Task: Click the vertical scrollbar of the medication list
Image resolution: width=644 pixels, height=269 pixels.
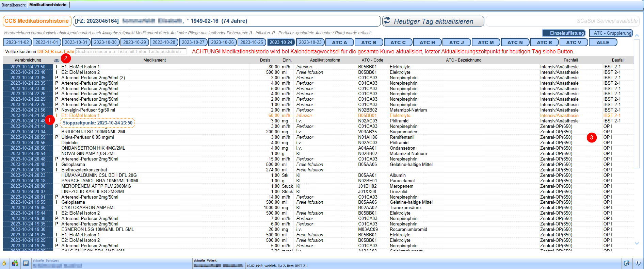Action: pyautogui.click(x=637, y=104)
